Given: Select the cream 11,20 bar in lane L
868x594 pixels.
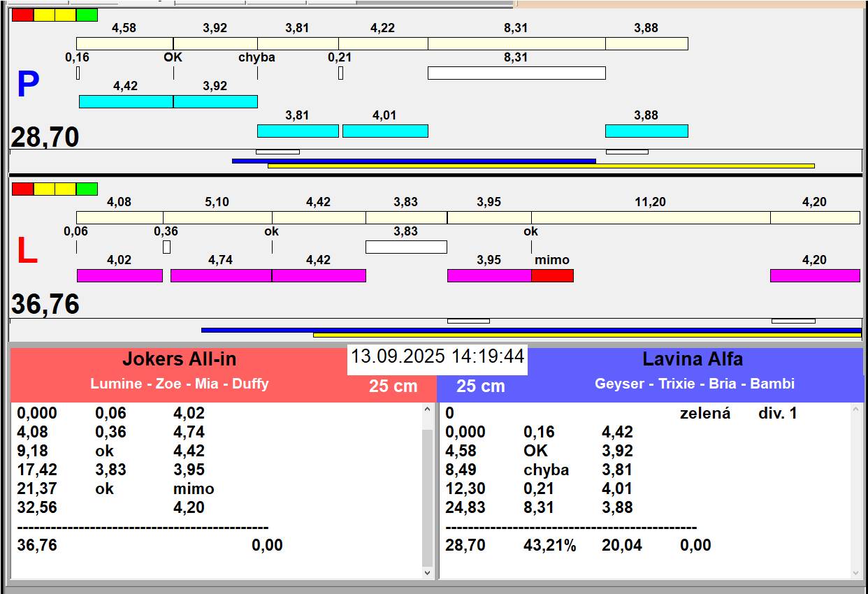Looking at the screenshot, I should (x=651, y=217).
